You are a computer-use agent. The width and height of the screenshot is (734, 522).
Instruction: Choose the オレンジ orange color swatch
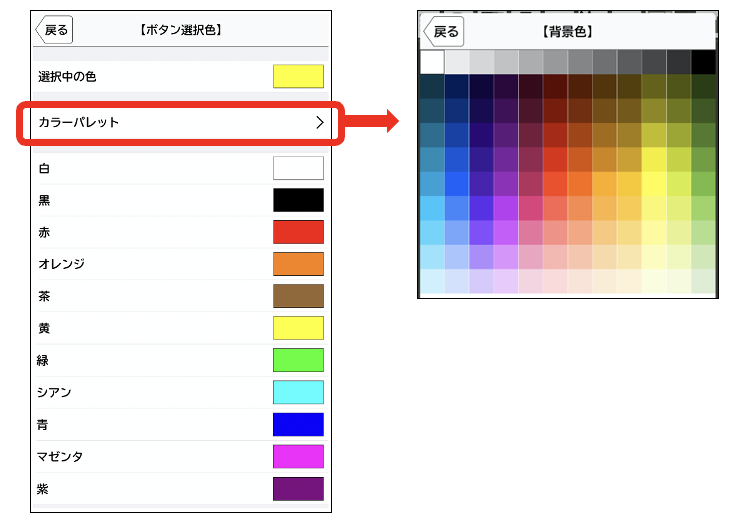click(x=298, y=264)
